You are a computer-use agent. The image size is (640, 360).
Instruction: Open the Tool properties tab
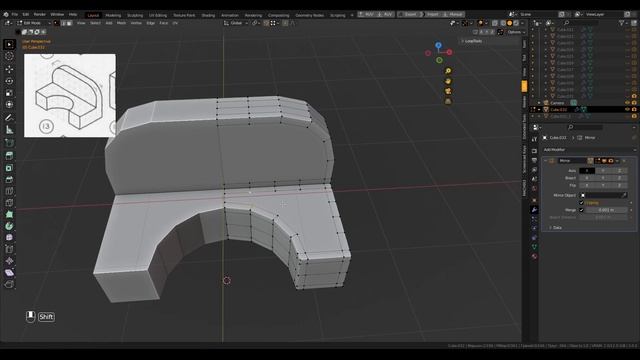click(x=534, y=139)
